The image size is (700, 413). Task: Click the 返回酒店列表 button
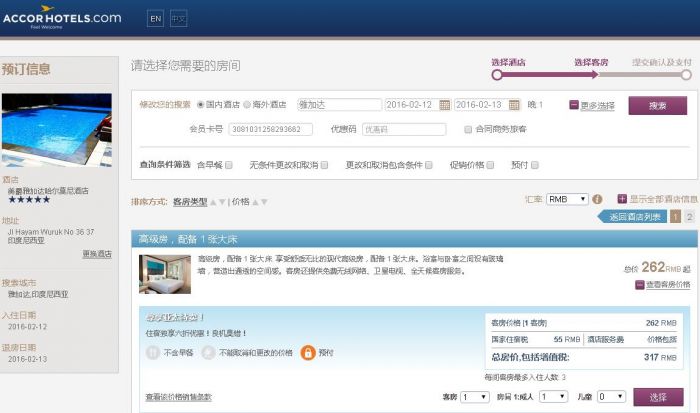(632, 217)
